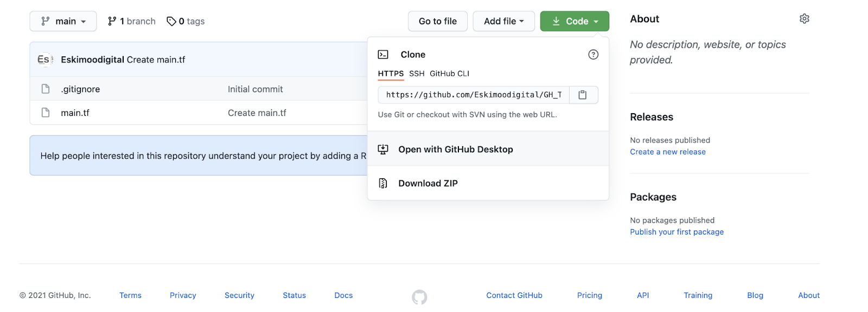Open the About settings gear
The width and height of the screenshot is (868, 312).
click(x=805, y=19)
